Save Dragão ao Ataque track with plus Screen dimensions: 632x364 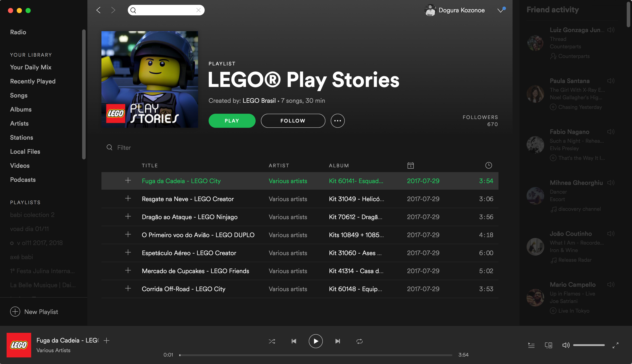128,216
